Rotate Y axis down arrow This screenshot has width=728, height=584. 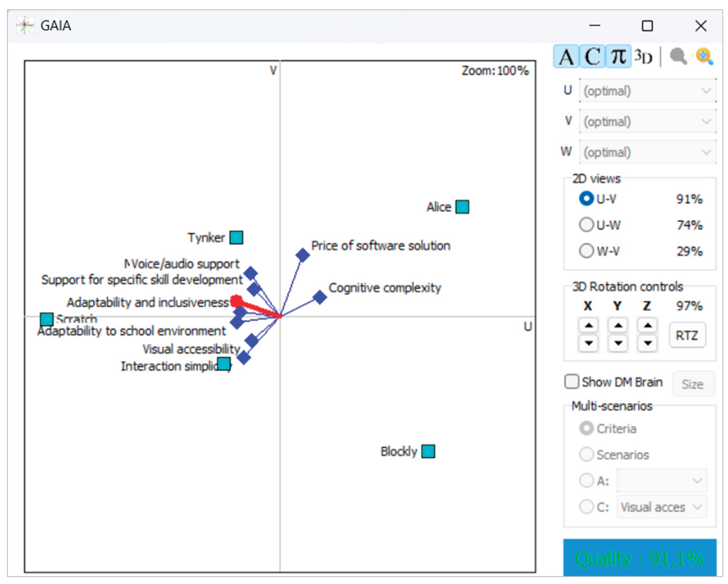coord(618,343)
